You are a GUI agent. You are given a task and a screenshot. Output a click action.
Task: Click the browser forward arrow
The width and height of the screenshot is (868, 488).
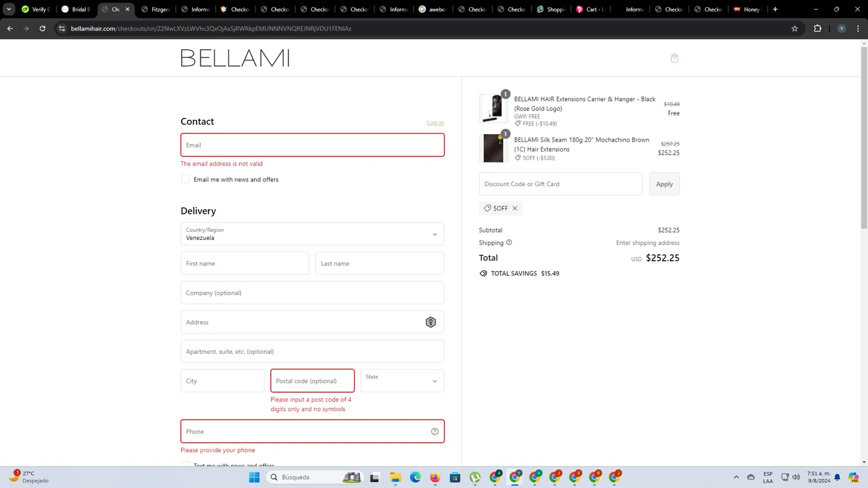[26, 28]
